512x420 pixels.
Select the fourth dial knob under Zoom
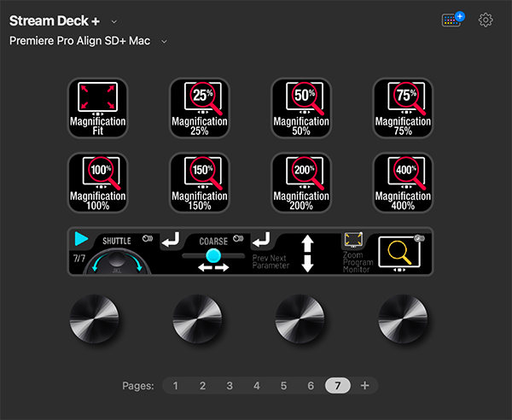pos(403,318)
